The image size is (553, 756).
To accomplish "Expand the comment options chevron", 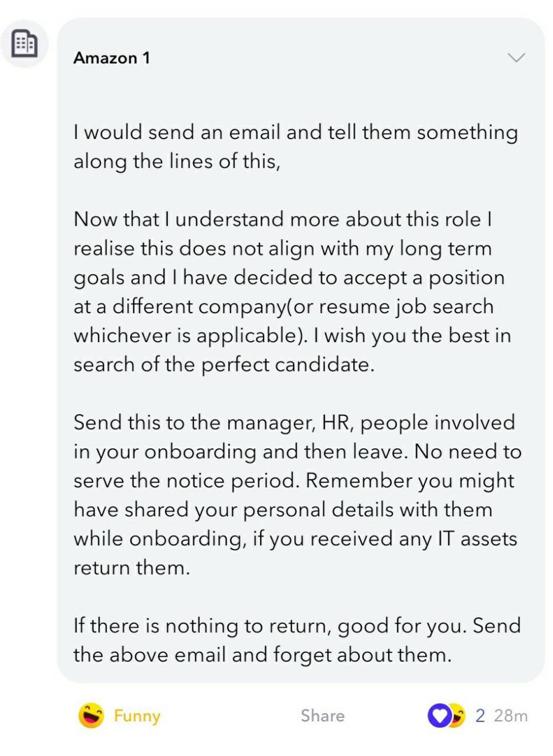I will click(x=516, y=58).
